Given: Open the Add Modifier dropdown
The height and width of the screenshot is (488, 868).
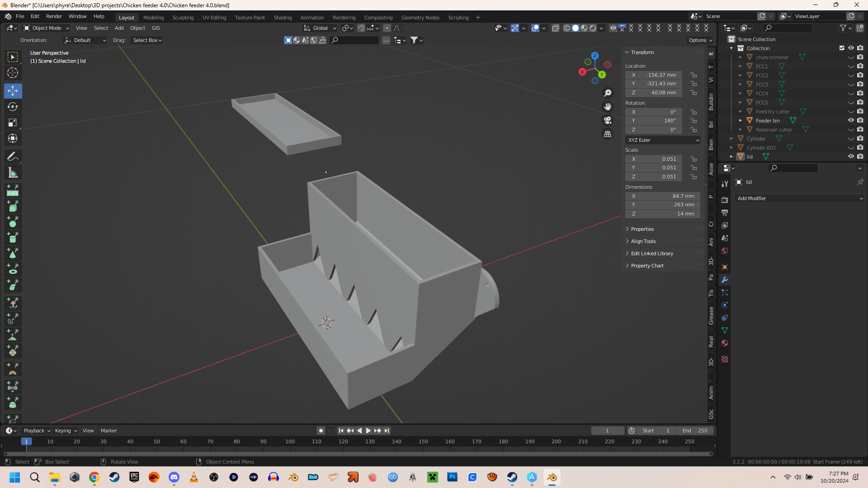Looking at the screenshot, I should [799, 198].
